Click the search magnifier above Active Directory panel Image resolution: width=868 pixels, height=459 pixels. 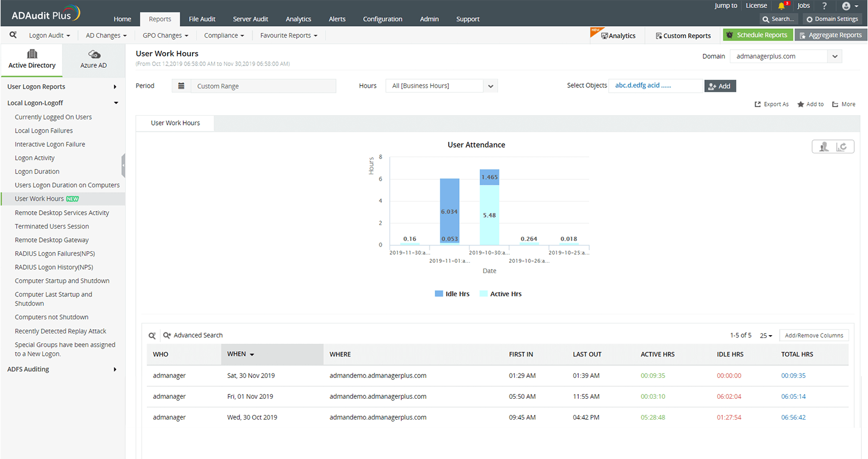pyautogui.click(x=13, y=35)
